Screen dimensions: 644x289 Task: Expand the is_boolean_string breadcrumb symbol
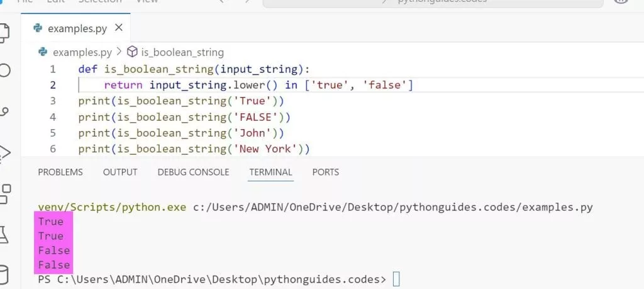[x=182, y=52]
